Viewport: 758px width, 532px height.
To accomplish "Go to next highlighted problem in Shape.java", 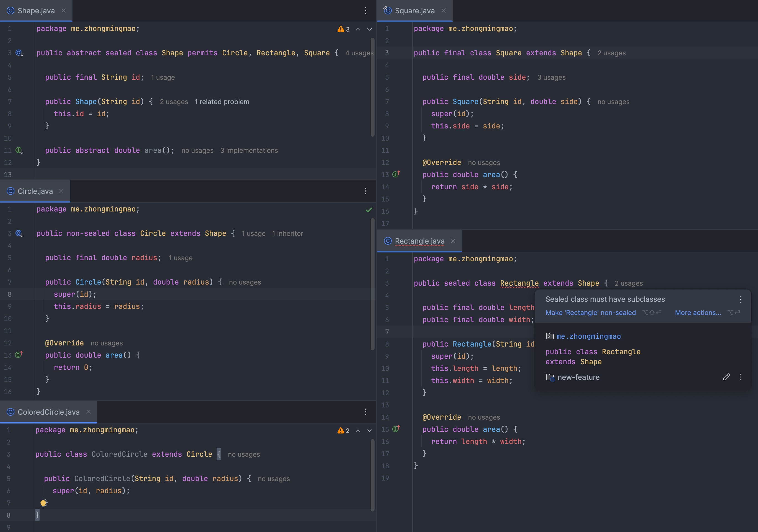I will 369,29.
